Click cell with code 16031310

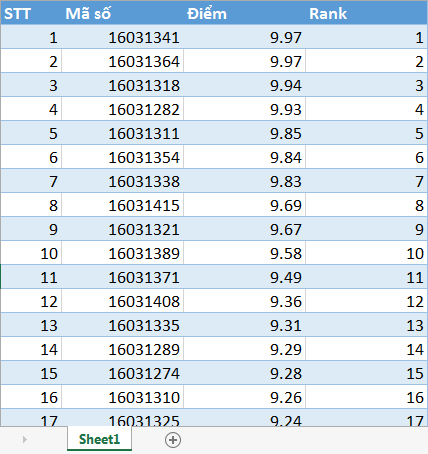pyautogui.click(x=122, y=397)
